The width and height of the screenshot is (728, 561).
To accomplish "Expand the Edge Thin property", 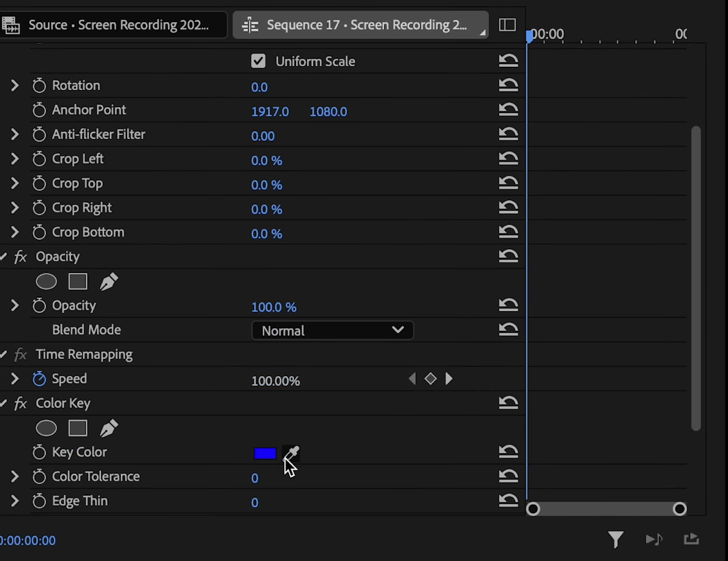I will tap(14, 501).
